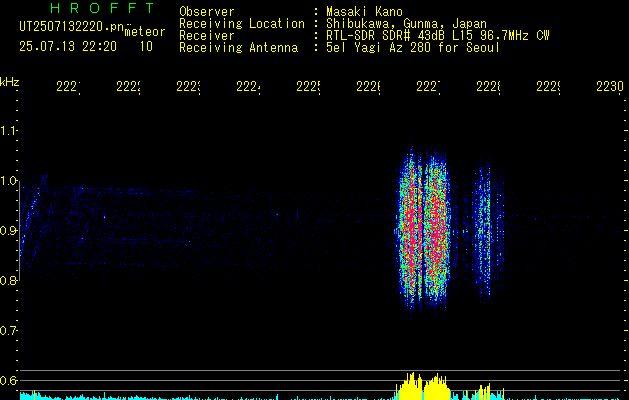Click the 2223 time axis label
This screenshot has height=400, width=629.
point(189,87)
